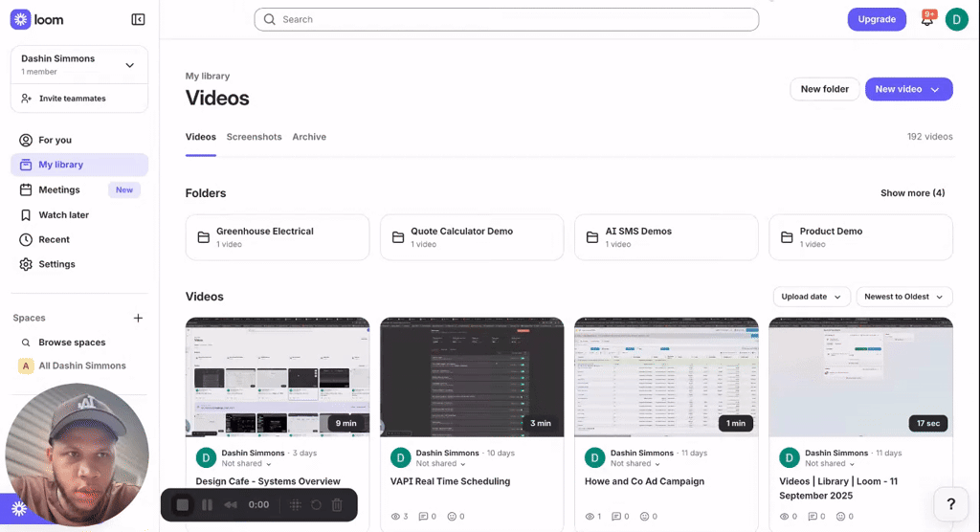Screen dimensions: 980x532
Task: Collapse the sidebar panel icon
Action: click(138, 19)
